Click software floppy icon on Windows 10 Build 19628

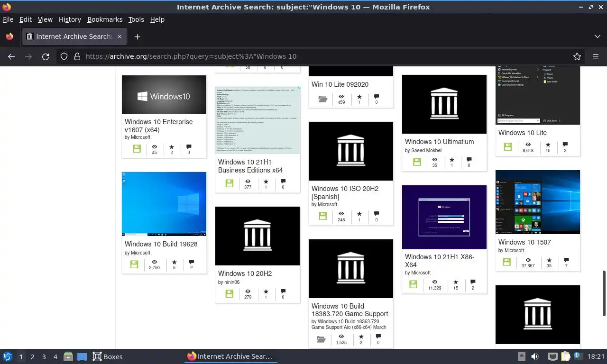(x=134, y=264)
